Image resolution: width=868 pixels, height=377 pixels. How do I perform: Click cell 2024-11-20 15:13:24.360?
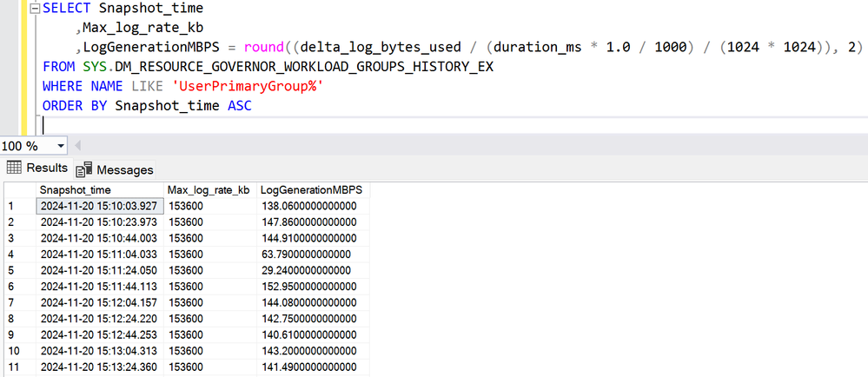(x=100, y=367)
